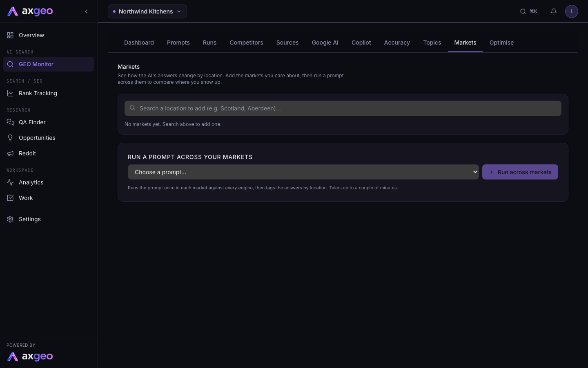
Task: Click the GEO Monitor magnifier icon
Action: (10, 64)
